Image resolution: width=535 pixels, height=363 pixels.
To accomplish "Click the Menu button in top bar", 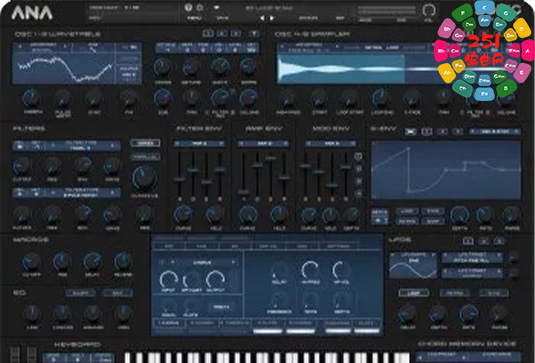I will (x=194, y=18).
